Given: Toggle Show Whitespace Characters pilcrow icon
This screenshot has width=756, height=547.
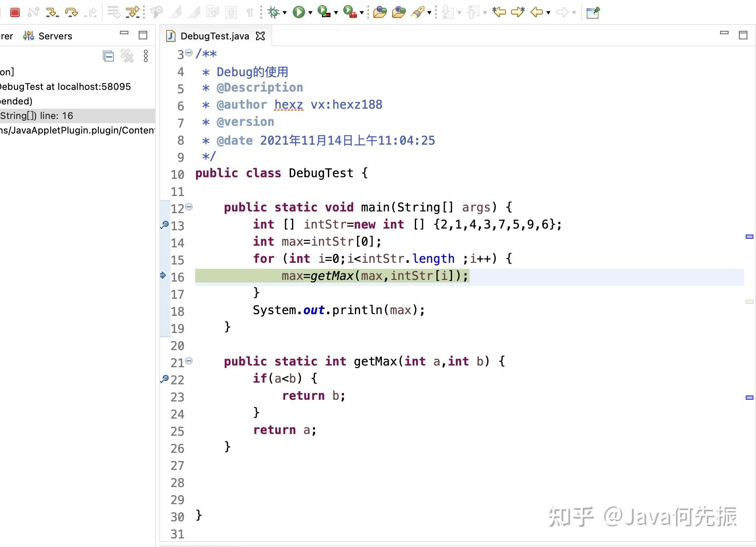Looking at the screenshot, I should [x=250, y=12].
